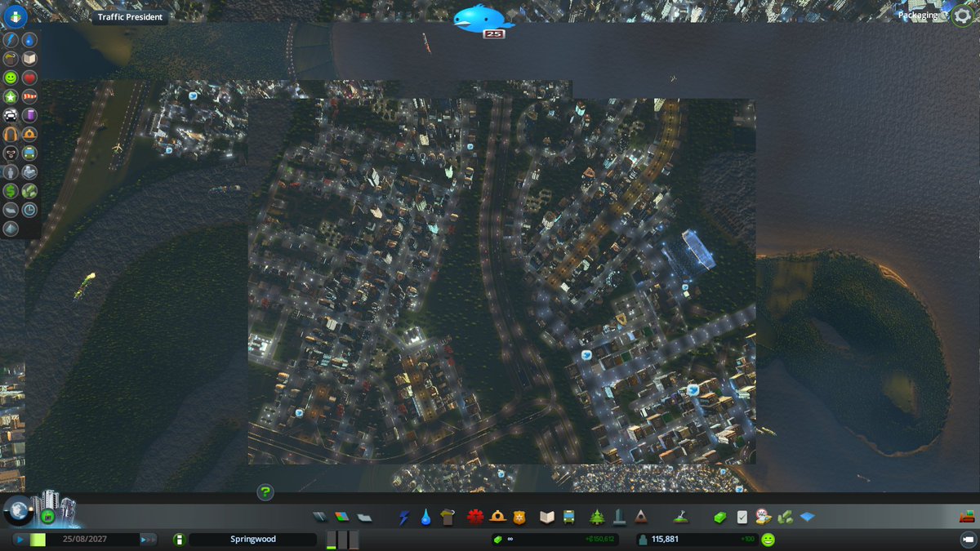The image size is (980, 551).
Task: Open the Districts tool menu
Action: click(364, 517)
